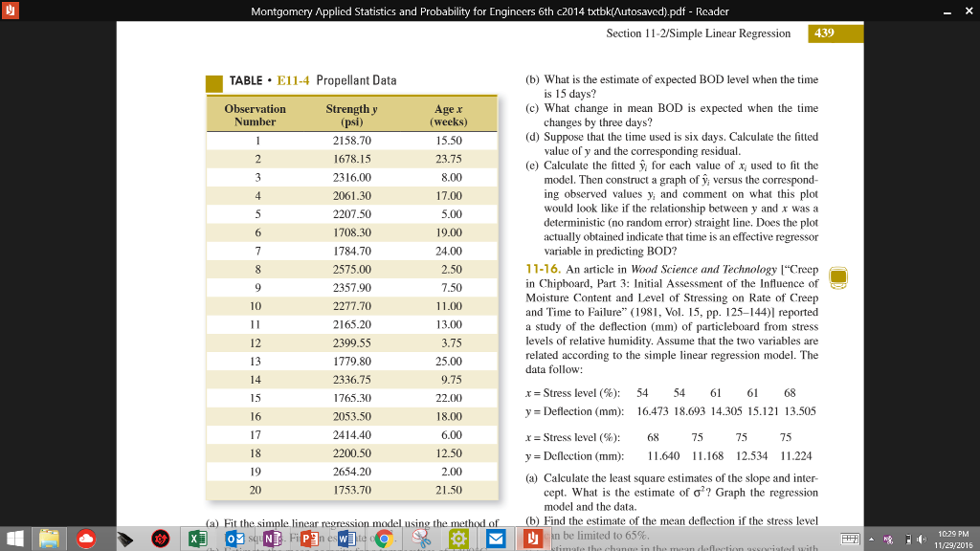Mute audio via the speaker icon
Viewport: 980px width, 551px height.
point(921,539)
